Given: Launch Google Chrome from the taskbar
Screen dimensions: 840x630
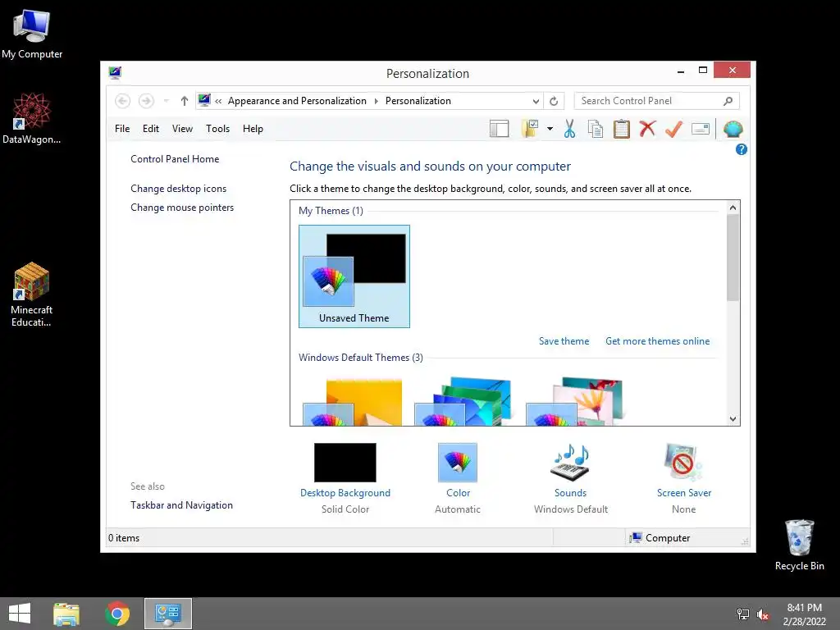Looking at the screenshot, I should 117,614.
